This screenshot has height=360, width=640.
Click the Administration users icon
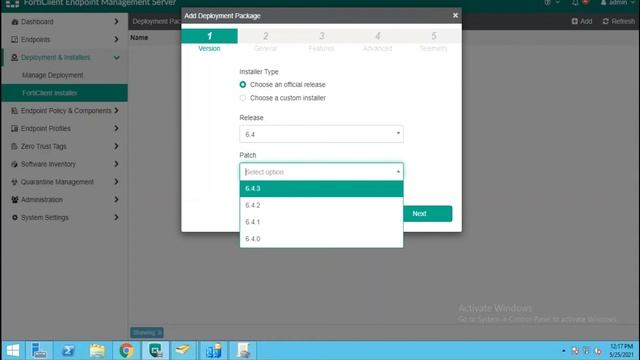[15, 200]
